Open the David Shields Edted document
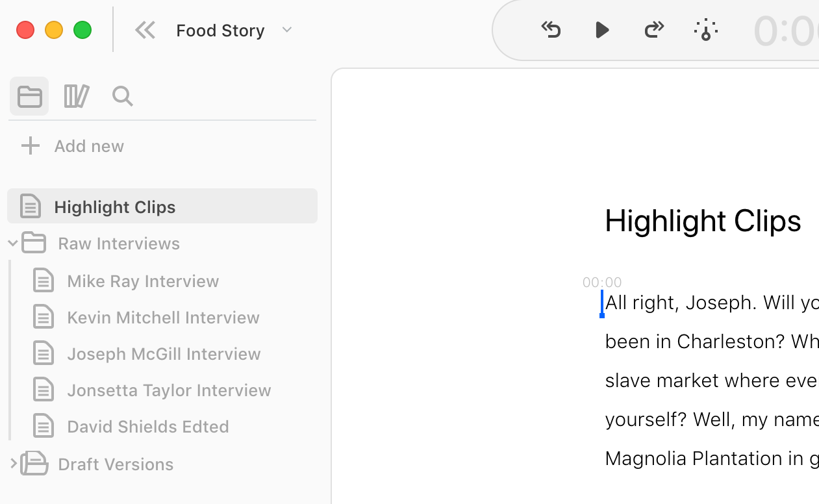Screen dimensions: 819x504 pyautogui.click(x=148, y=427)
